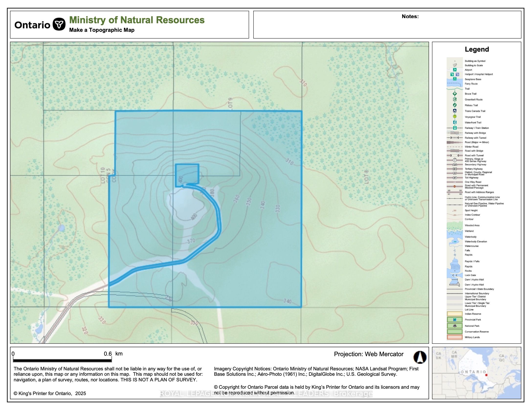This screenshot has width=532, height=410.
Task: Click the small blue pond west of parcel
Action: [x=61, y=228]
